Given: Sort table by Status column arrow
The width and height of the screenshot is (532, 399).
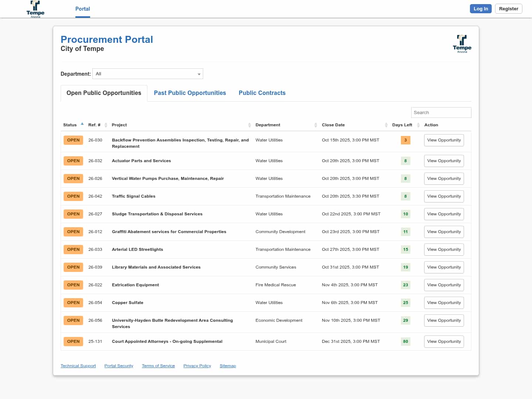Looking at the screenshot, I should (82, 125).
